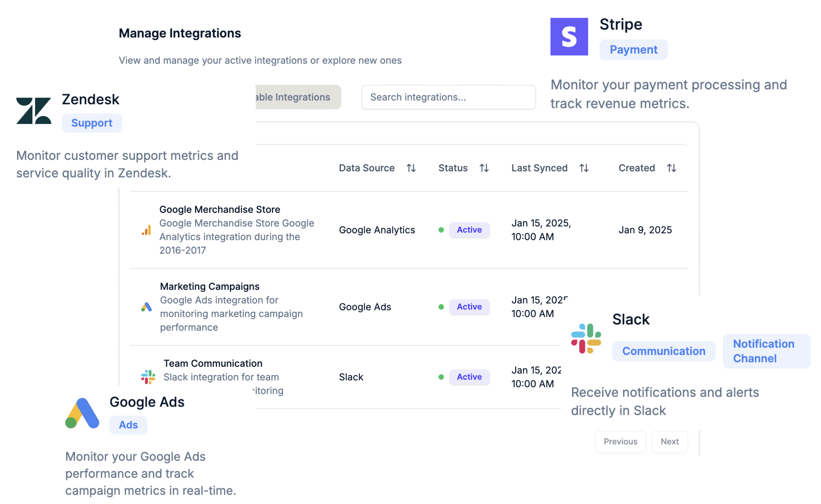Click the Communication tag on Slack card
This screenshot has width=821, height=504.
(x=663, y=350)
